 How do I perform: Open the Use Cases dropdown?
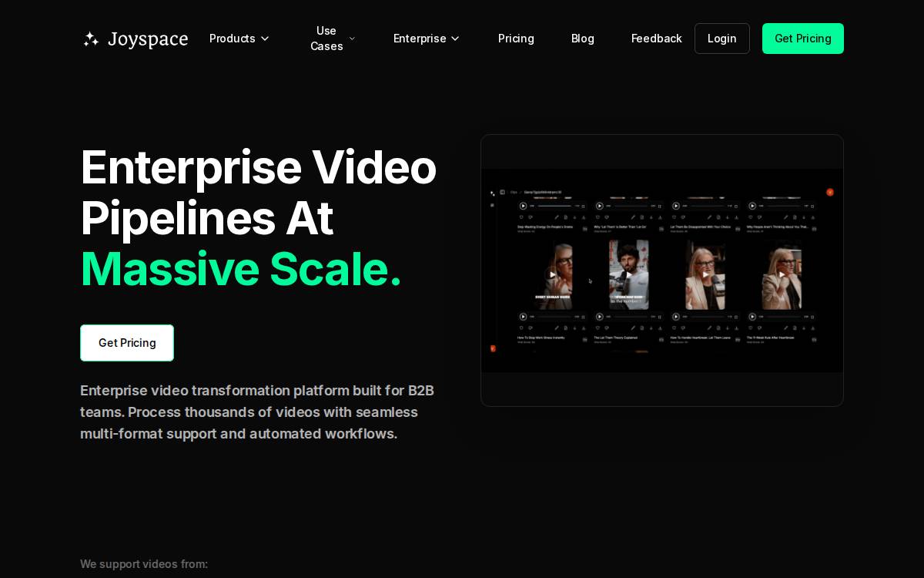coord(333,39)
